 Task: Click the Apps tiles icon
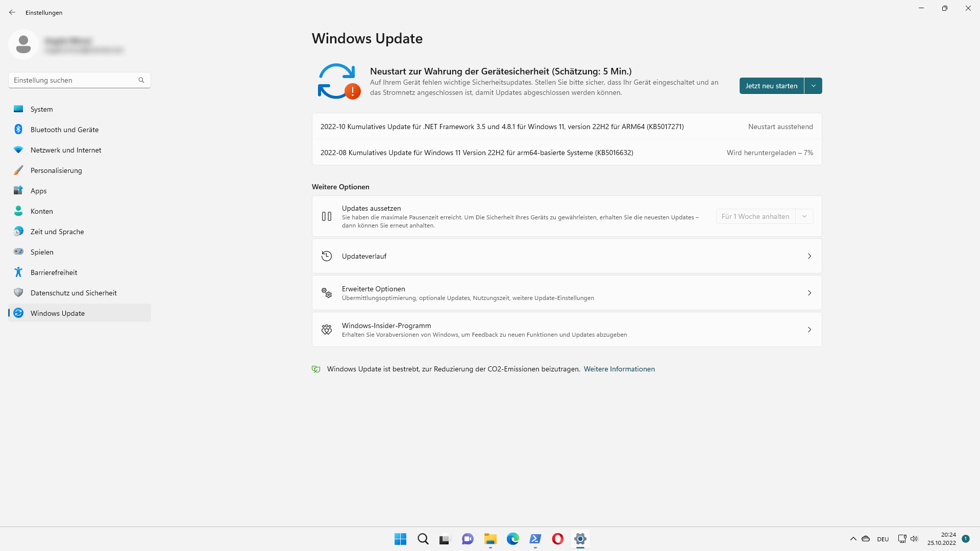coord(18,190)
